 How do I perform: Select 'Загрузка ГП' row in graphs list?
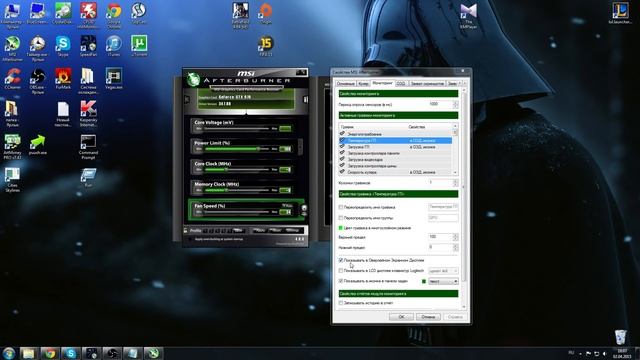click(395, 147)
